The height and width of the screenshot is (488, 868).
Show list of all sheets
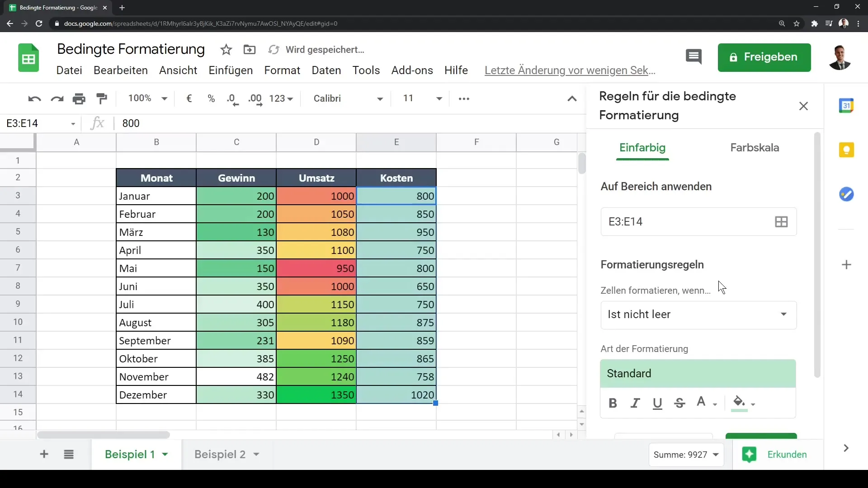pyautogui.click(x=69, y=454)
